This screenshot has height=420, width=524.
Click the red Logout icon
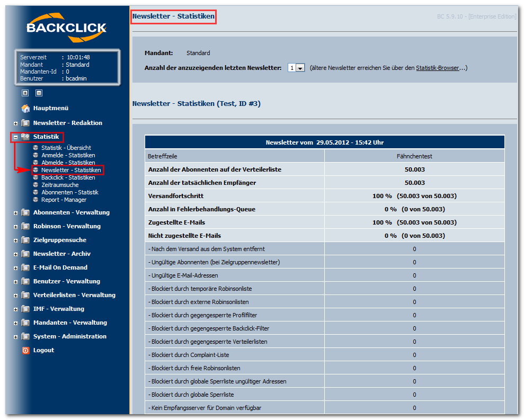(x=26, y=350)
